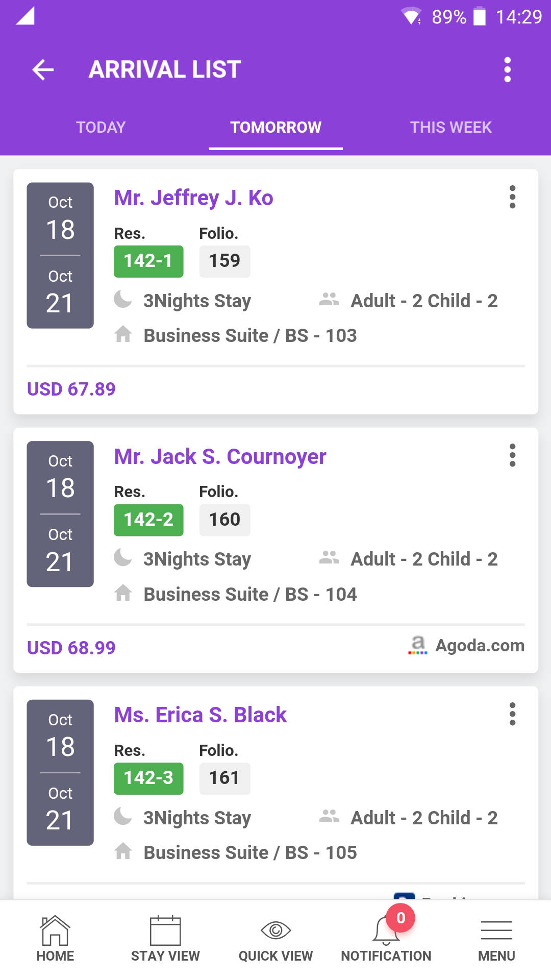Tap the Agoda.com booking source icon
551x980 pixels.
click(x=417, y=645)
